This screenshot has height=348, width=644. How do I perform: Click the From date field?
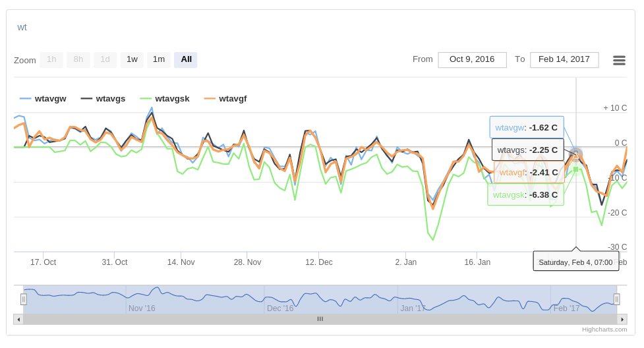coord(472,59)
